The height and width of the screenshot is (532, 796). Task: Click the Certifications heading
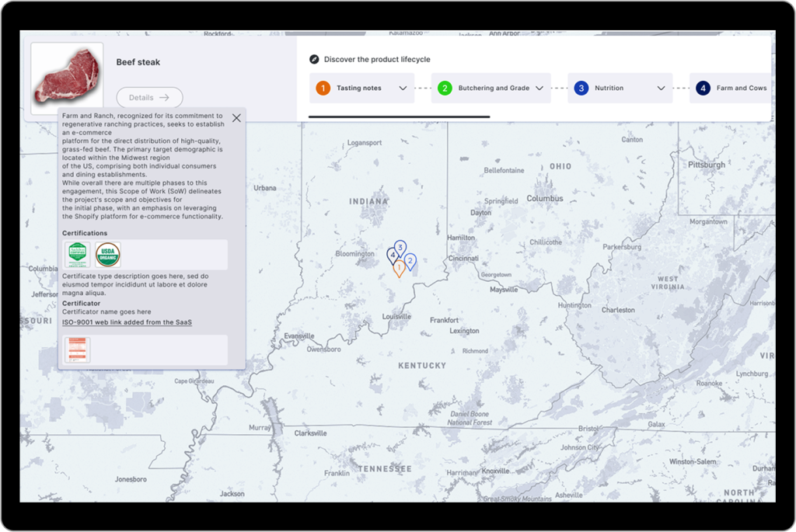85,233
